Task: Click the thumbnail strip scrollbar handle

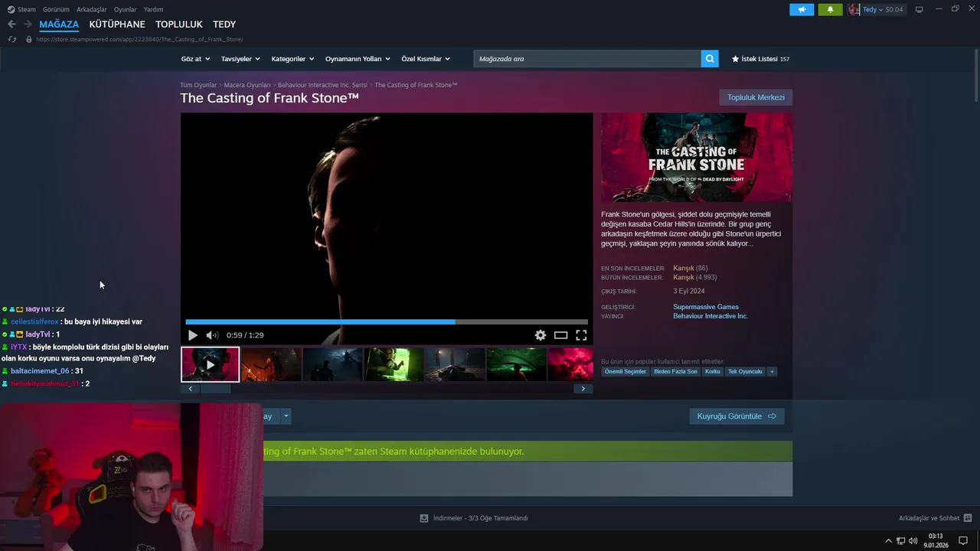Action: coord(215,389)
